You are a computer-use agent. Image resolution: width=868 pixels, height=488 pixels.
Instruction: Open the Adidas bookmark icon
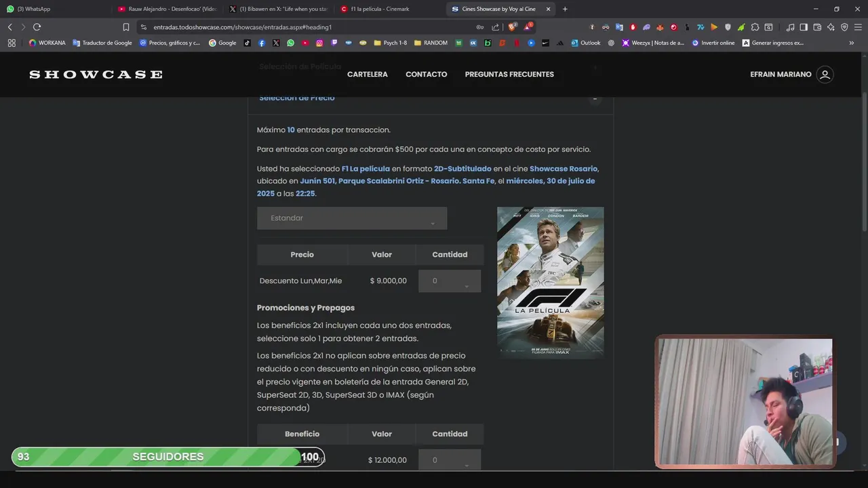pos(560,43)
